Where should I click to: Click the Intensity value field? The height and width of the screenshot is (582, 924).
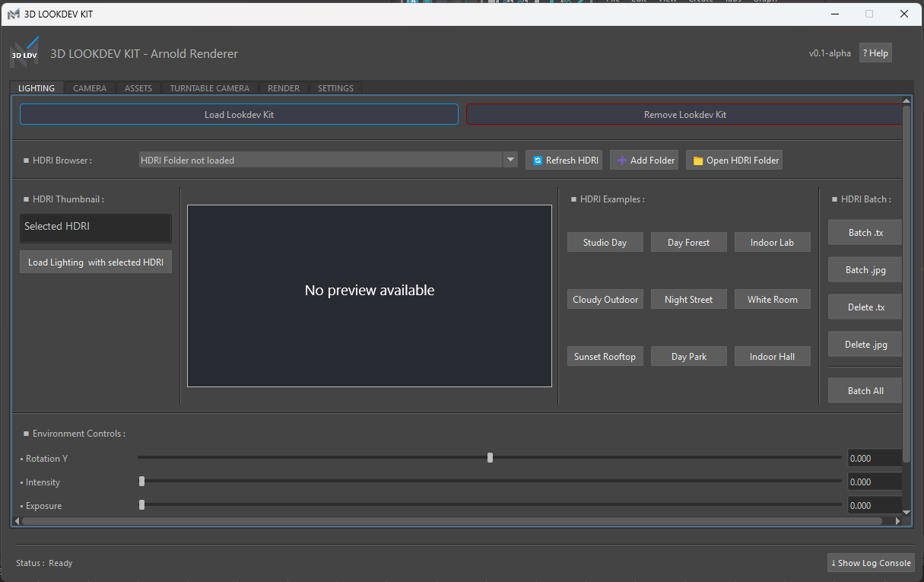pyautogui.click(x=875, y=482)
